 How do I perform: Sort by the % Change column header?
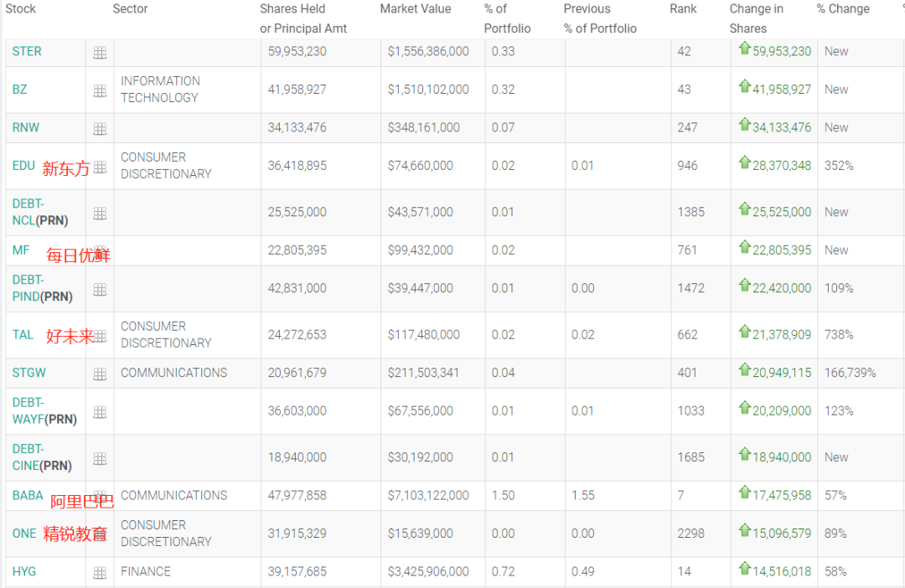[x=843, y=9]
